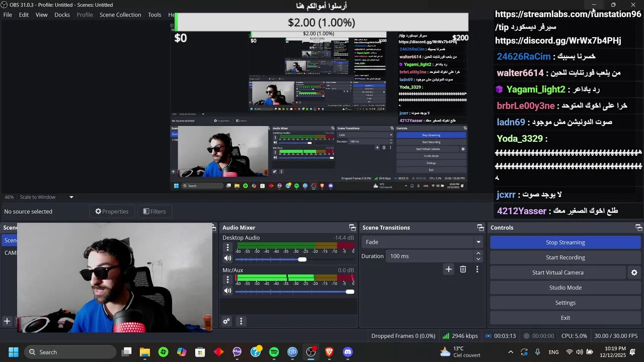
Task: Click the Windows Start button
Action: pos(14,352)
